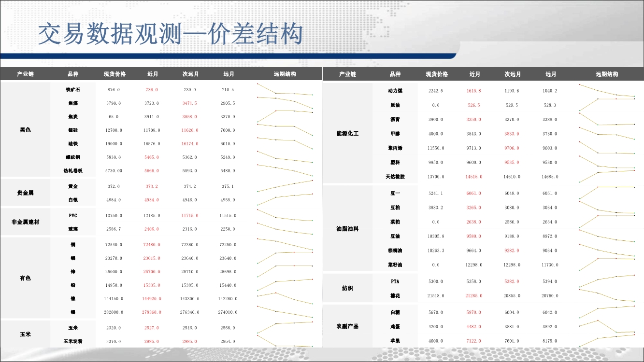Select 白银 far-month value 4955.0
This screenshot has width=644, height=362.
228,200
